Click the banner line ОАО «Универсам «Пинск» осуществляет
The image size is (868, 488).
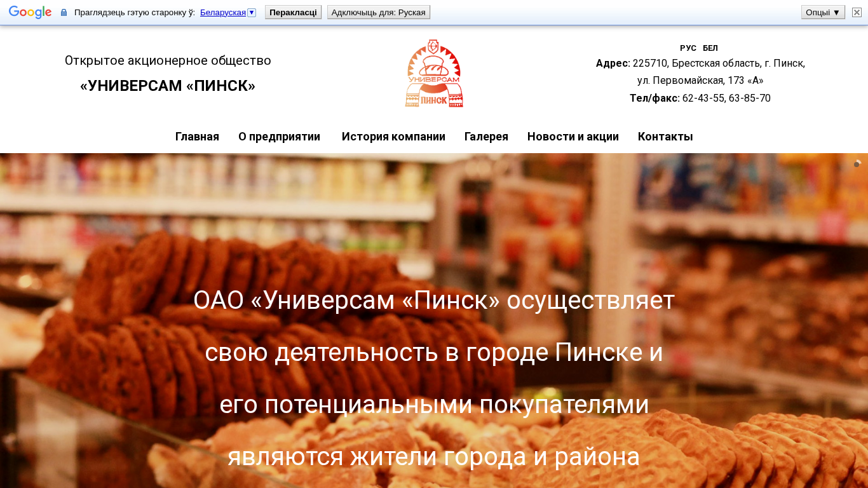(434, 301)
